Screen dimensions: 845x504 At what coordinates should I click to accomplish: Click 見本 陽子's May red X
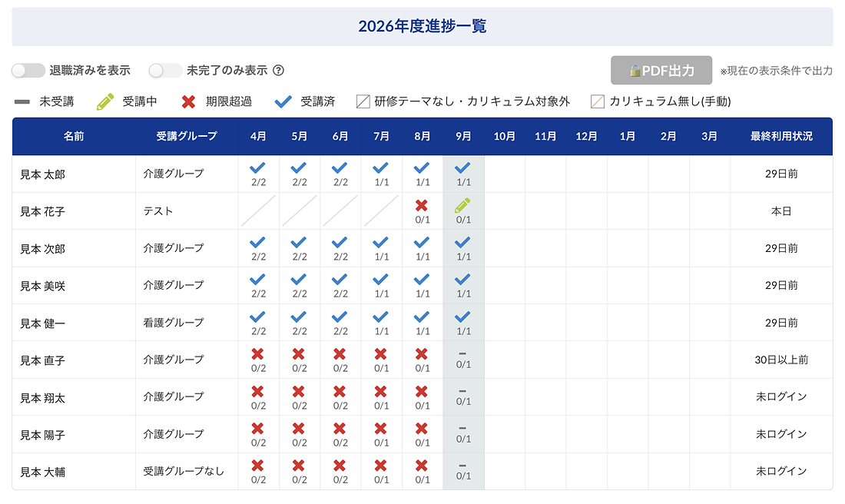pyautogui.click(x=299, y=429)
